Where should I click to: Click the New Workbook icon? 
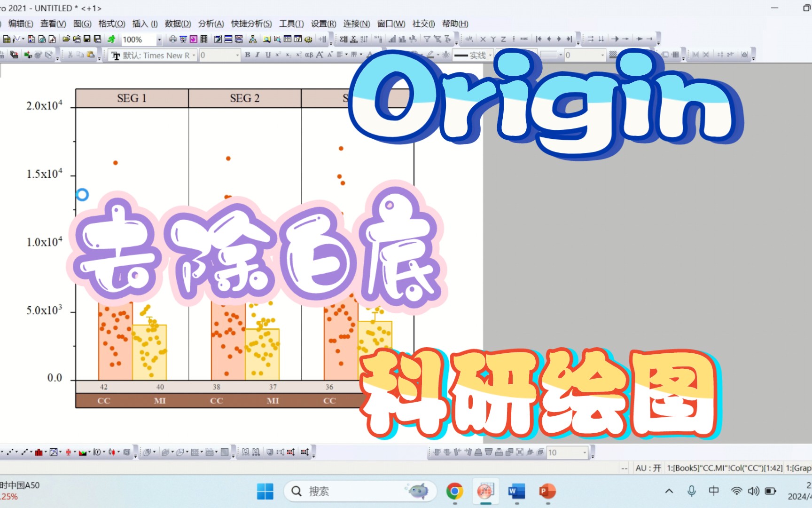coord(7,39)
